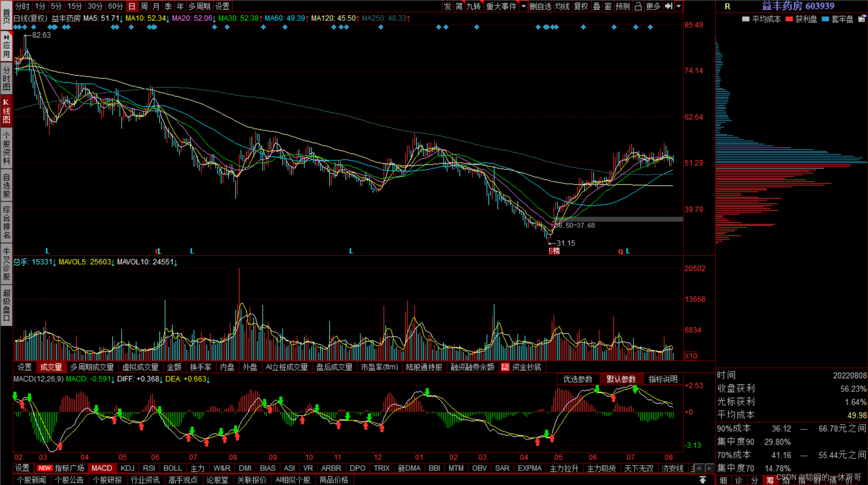Open the K线图 view in the left sidebar
Screen dimensions: 868x485
[6, 111]
